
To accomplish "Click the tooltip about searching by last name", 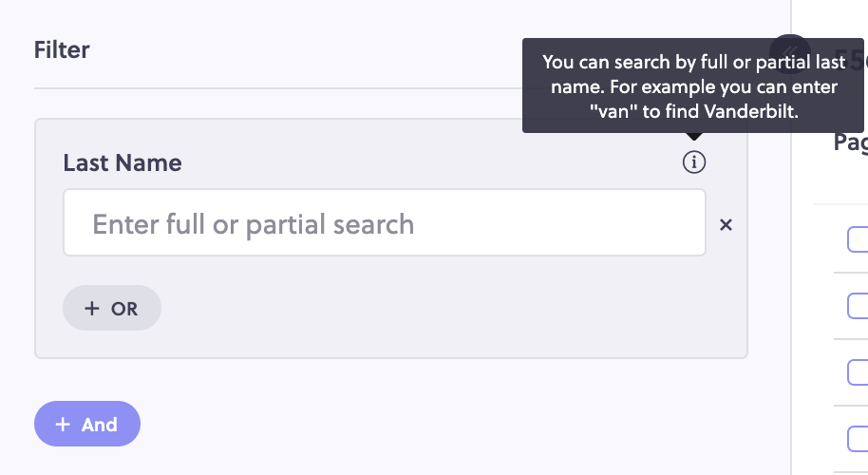I will click(x=693, y=85).
